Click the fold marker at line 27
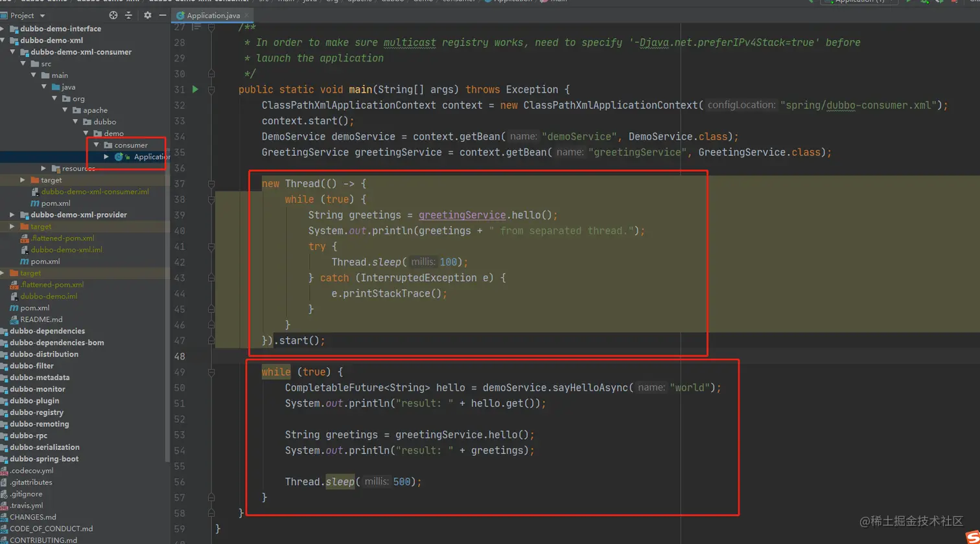The image size is (980, 544). coord(211,27)
